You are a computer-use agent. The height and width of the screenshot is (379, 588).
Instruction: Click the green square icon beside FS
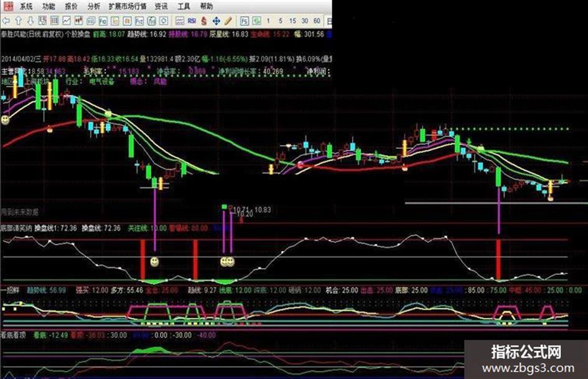pos(257,21)
